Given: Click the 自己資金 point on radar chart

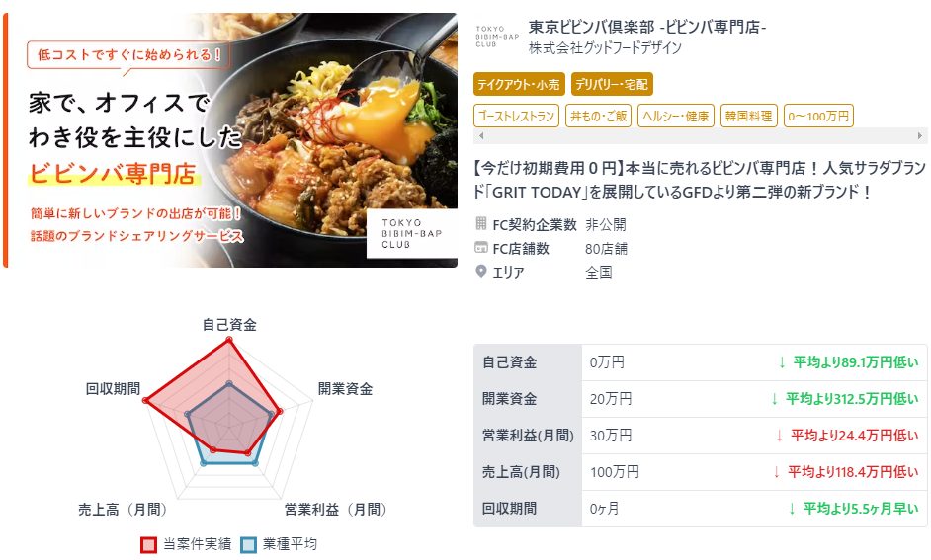Looking at the screenshot, I should [229, 340].
